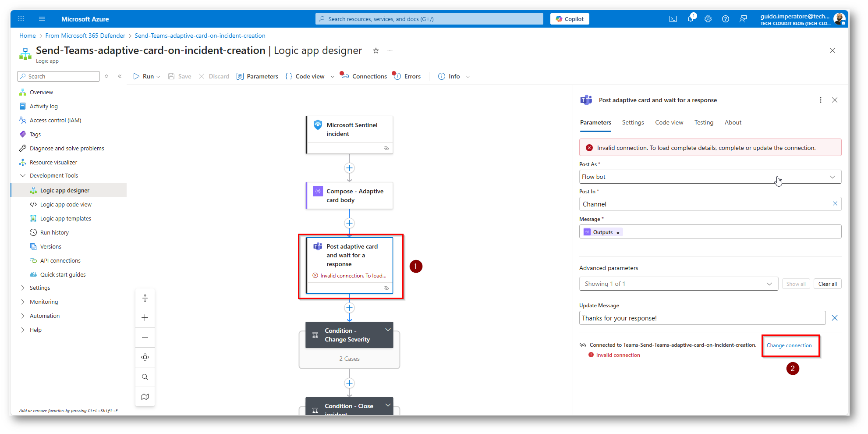Favorite the logic app with the star
Viewport: 868px width, 434px height.
click(376, 50)
